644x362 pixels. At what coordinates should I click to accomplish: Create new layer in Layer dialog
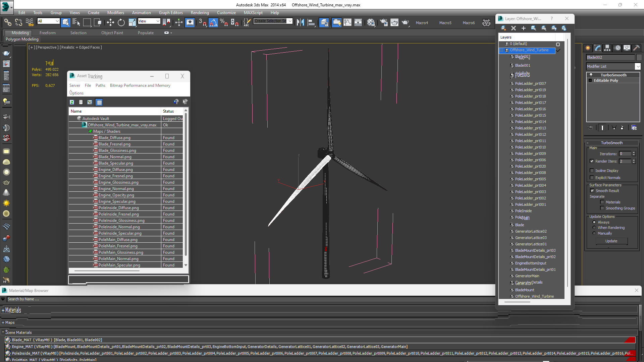click(503, 28)
